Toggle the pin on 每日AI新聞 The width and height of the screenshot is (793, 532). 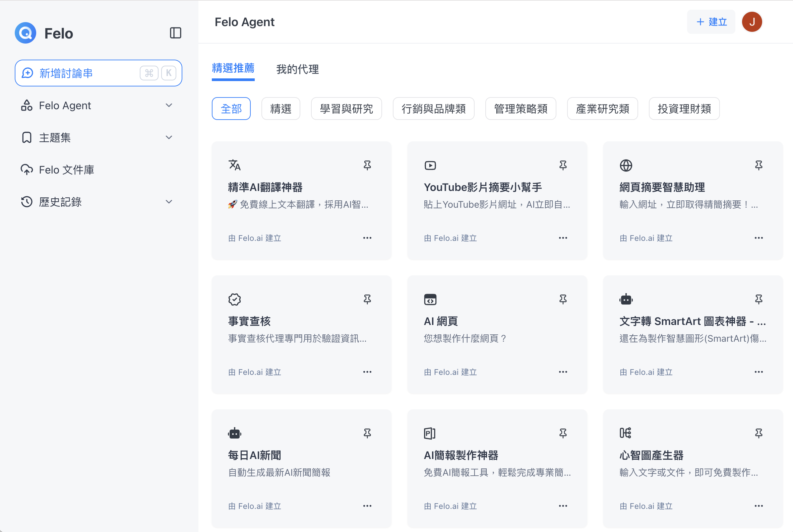pos(367,433)
